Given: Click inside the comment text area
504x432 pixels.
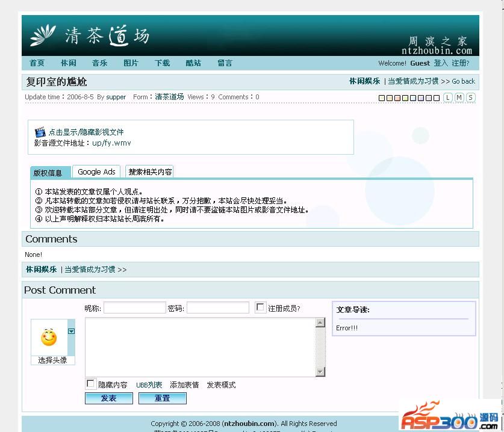Looking at the screenshot, I should [x=201, y=347].
